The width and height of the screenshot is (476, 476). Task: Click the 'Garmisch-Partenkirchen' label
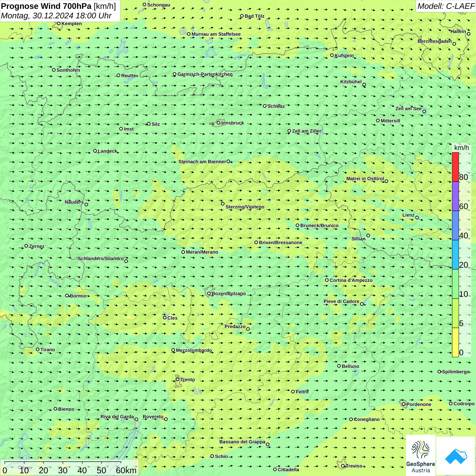(205, 74)
